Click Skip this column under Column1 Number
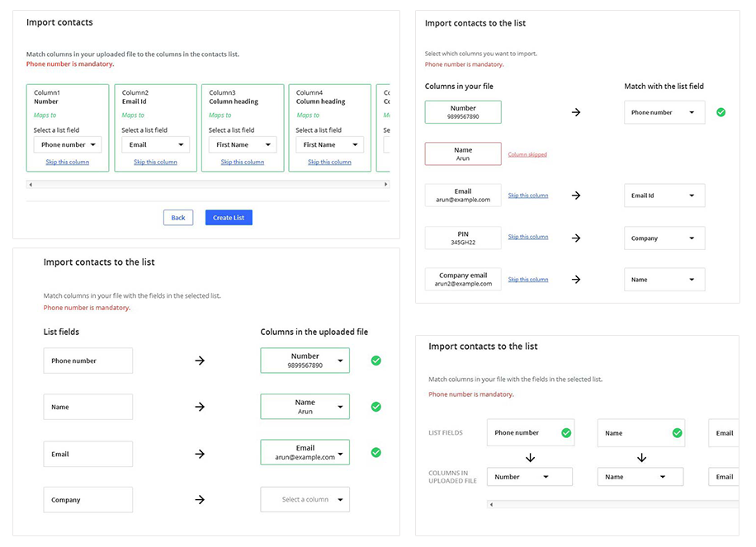The height and width of the screenshot is (547, 756). coord(68,162)
